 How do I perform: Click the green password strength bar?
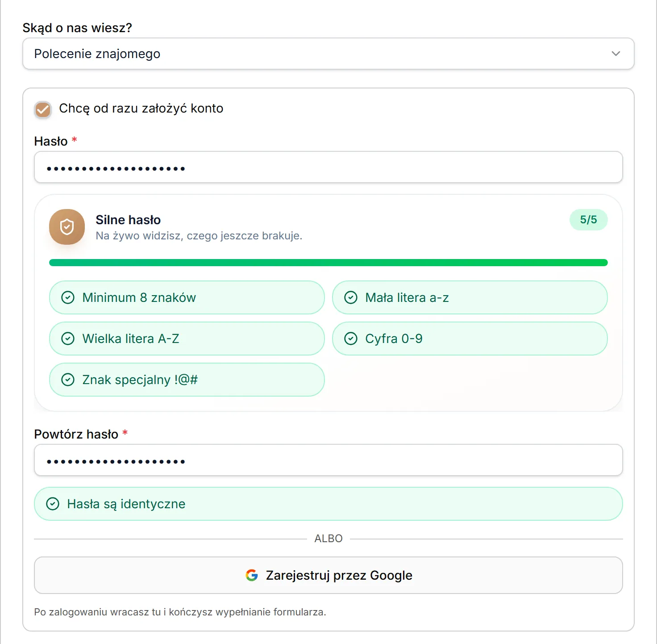click(328, 263)
